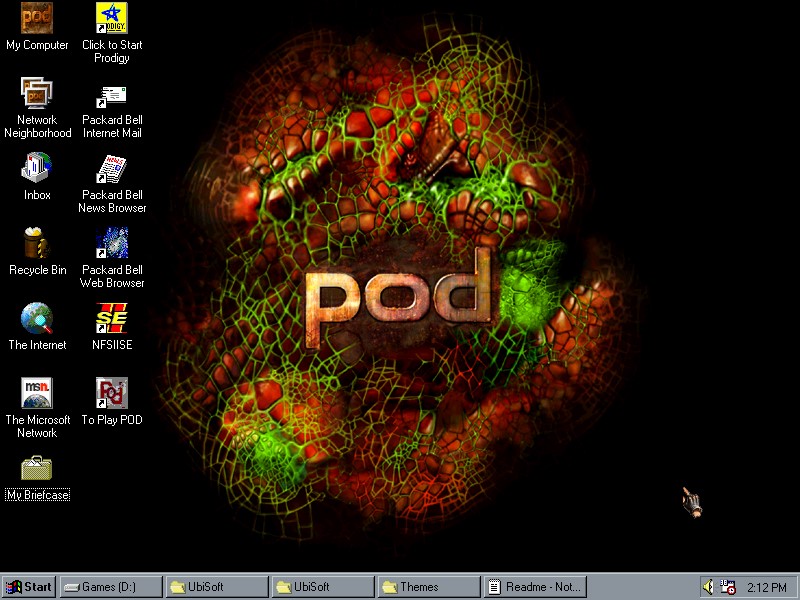Click the volume speaker tray icon

(x=709, y=587)
